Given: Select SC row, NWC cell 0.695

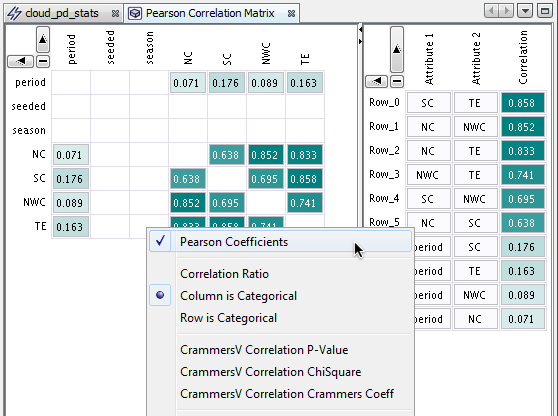Looking at the screenshot, I should tap(266, 179).
